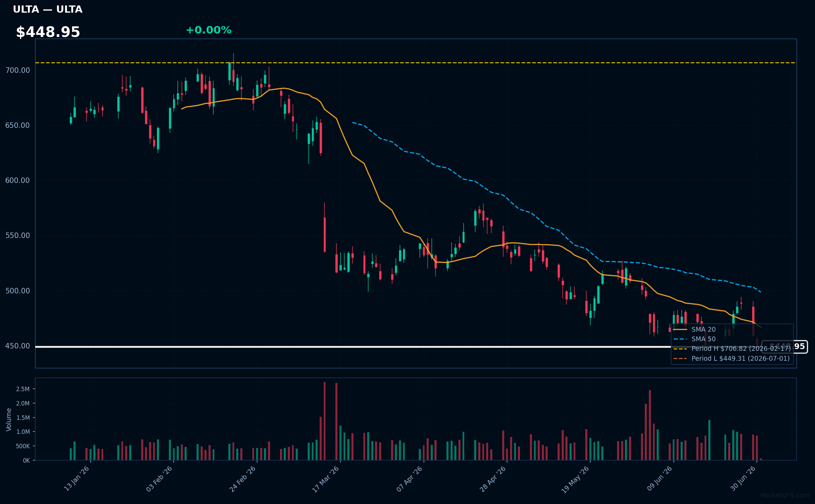815x504 pixels.
Task: Click the 03 Feb '26 date label
Action: [x=160, y=479]
